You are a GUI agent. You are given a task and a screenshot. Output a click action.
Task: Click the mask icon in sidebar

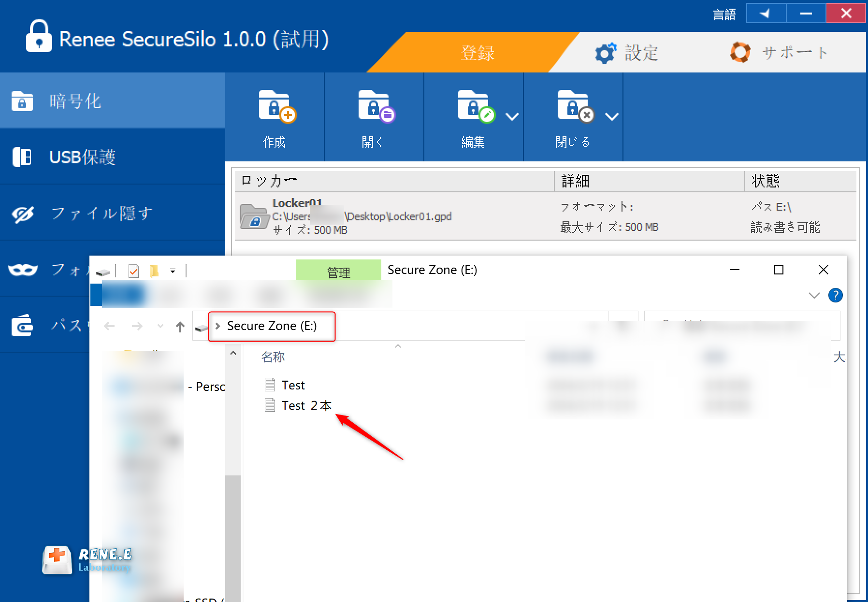[23, 269]
